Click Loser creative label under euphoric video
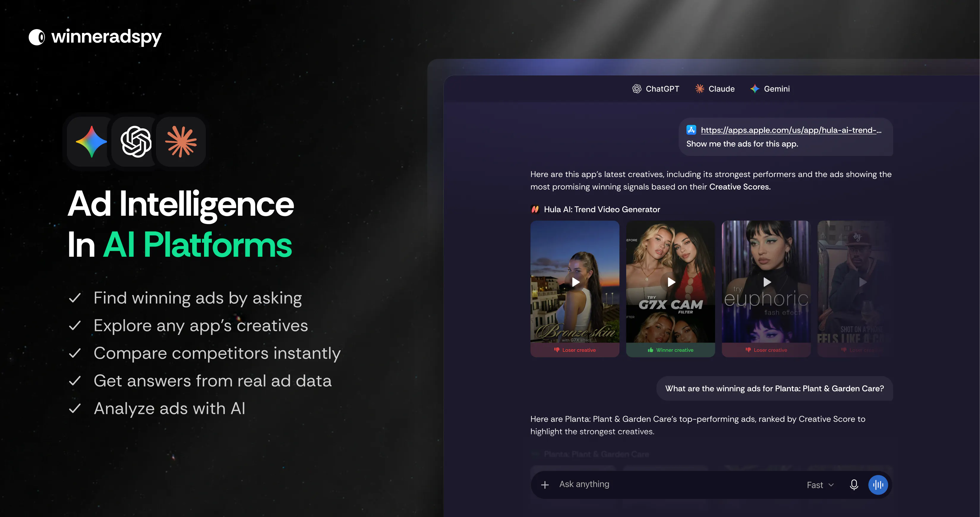Image resolution: width=980 pixels, height=517 pixels. click(766, 350)
